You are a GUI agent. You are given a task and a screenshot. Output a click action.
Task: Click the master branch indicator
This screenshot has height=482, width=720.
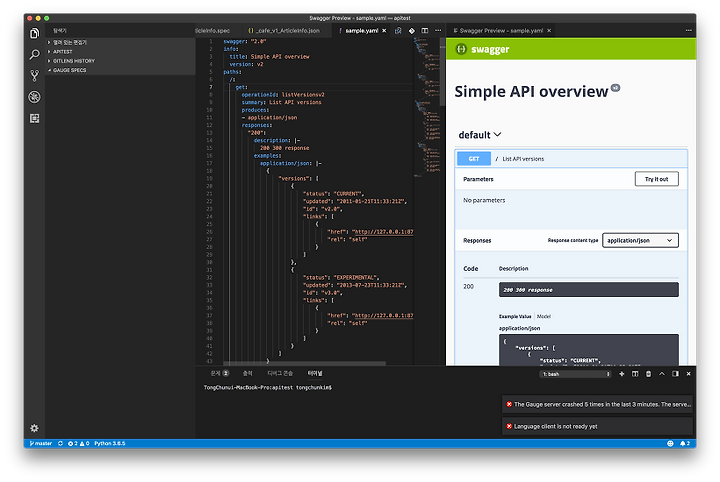point(41,443)
